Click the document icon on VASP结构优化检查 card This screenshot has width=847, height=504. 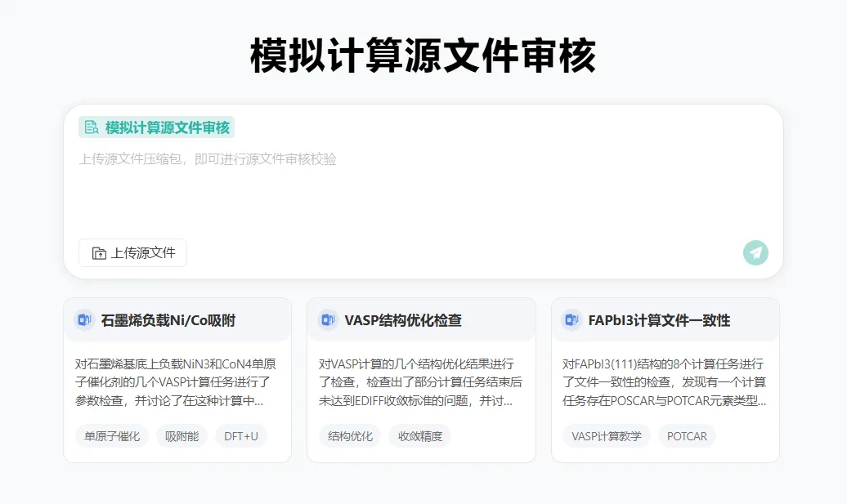328,320
